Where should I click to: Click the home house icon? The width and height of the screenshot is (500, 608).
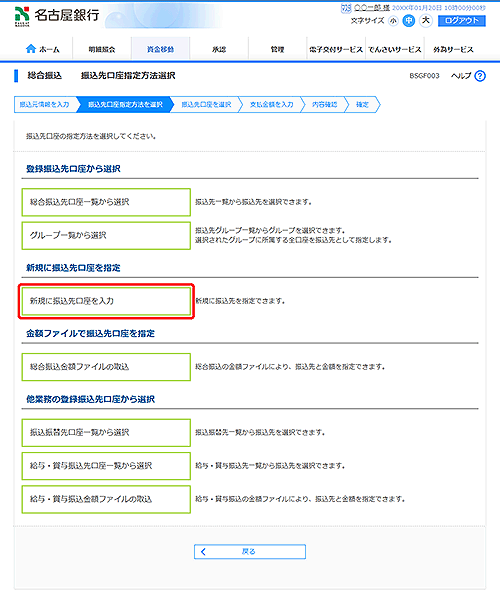[31, 48]
